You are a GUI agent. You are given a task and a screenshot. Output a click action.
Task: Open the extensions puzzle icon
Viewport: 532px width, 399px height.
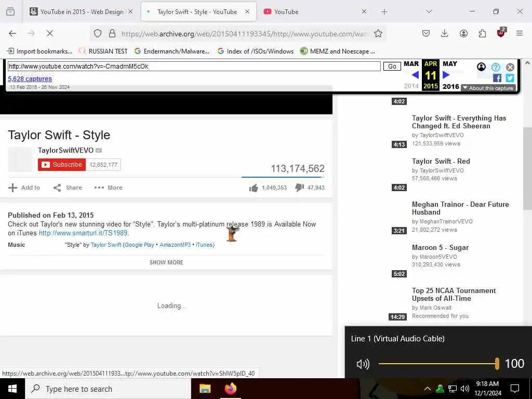(x=482, y=33)
